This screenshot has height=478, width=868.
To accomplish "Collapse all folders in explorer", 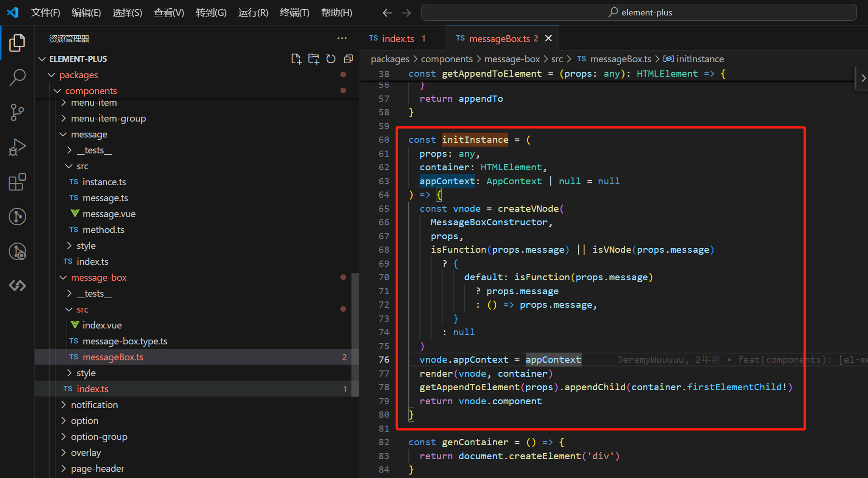I will 348,59.
